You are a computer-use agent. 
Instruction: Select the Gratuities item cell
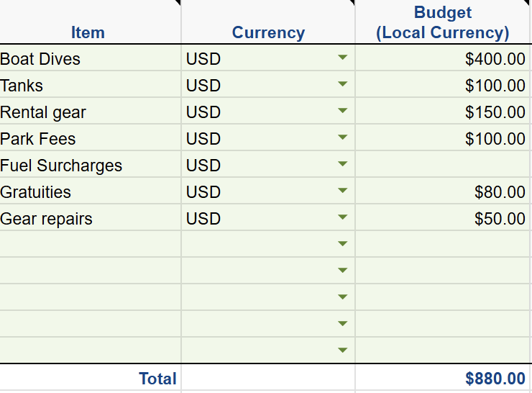coord(90,191)
